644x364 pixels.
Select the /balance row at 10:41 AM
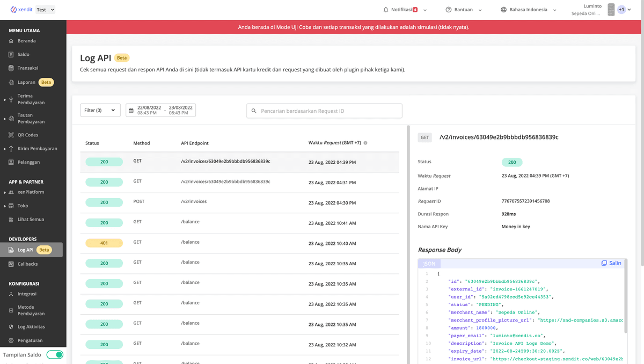point(240,223)
